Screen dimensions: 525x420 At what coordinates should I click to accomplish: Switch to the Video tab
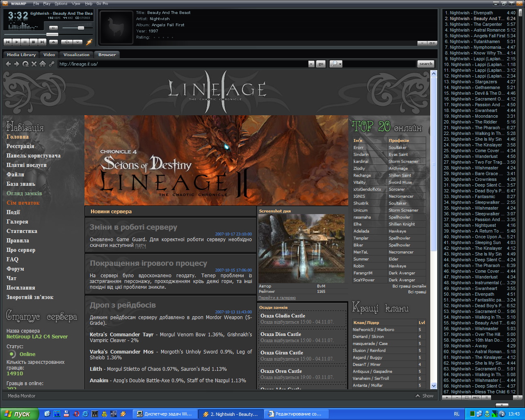[49, 55]
